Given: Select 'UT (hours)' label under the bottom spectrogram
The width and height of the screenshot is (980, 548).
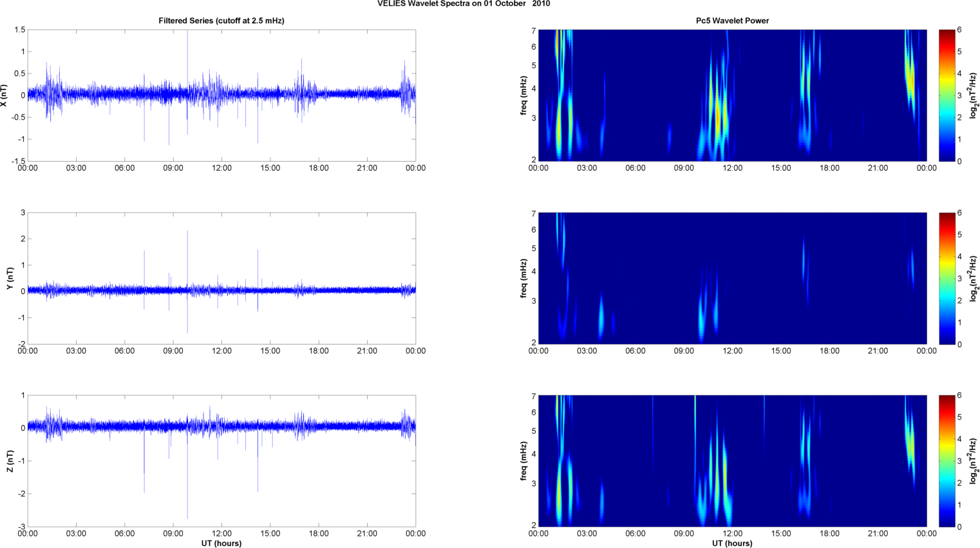Looking at the screenshot, I should (732, 543).
